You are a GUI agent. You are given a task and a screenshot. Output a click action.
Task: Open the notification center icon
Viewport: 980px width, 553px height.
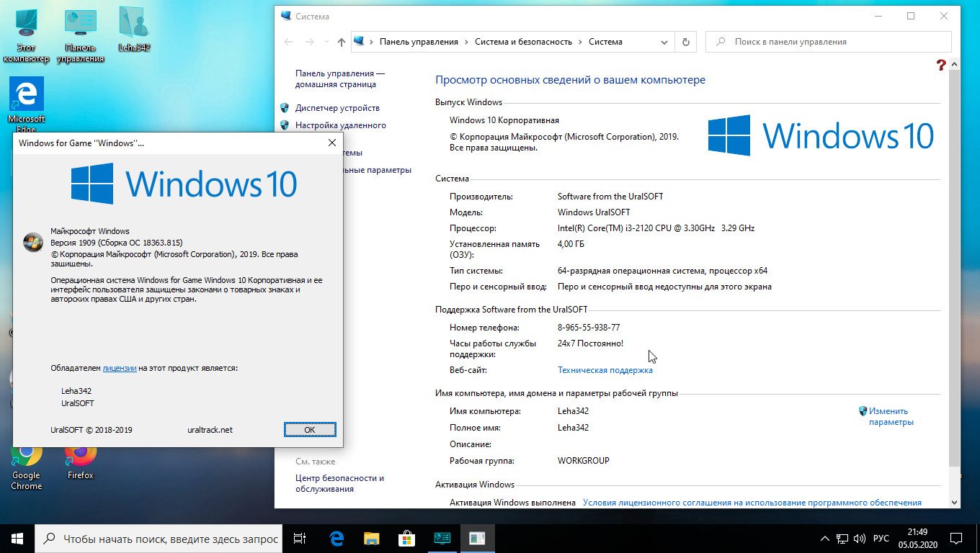[x=956, y=538]
